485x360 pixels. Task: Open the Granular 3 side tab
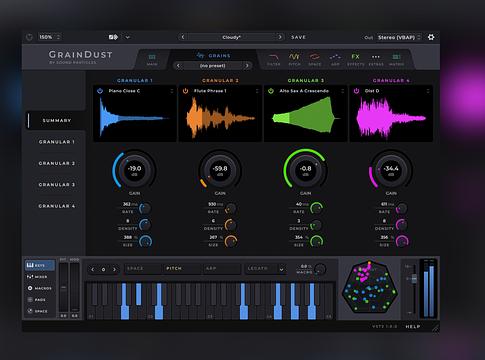(56, 184)
